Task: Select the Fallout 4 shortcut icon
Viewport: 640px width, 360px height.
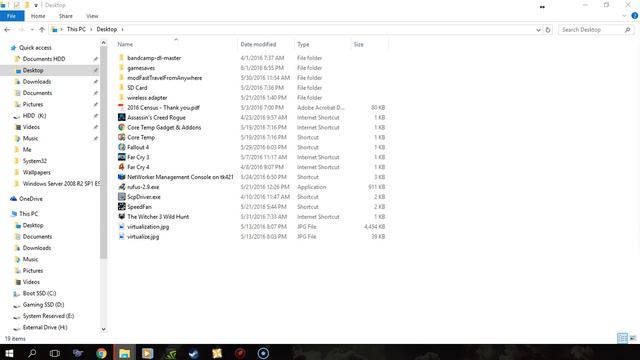Action: tap(121, 147)
